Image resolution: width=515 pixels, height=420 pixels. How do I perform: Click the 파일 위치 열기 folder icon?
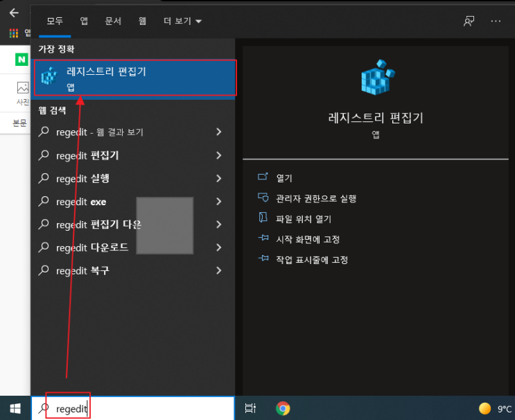click(263, 217)
